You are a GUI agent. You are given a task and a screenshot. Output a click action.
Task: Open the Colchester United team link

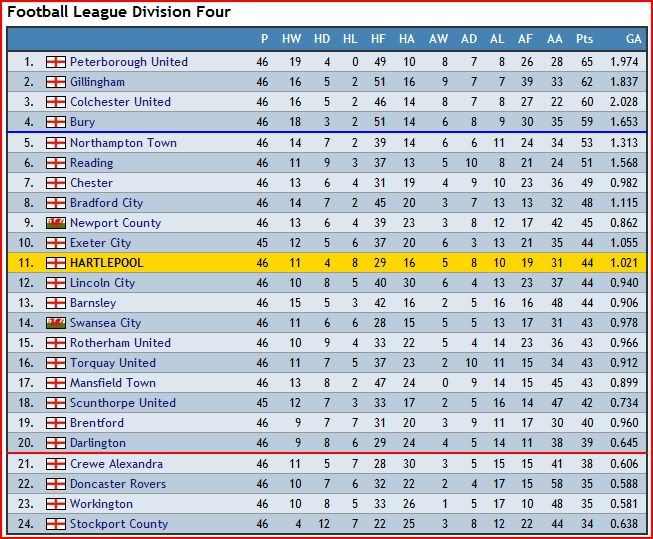(120, 102)
